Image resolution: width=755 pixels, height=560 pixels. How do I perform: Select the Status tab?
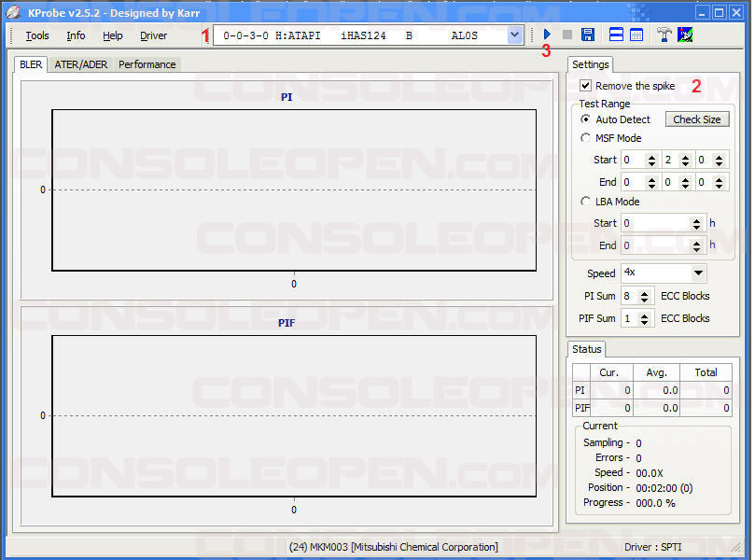tap(586, 349)
